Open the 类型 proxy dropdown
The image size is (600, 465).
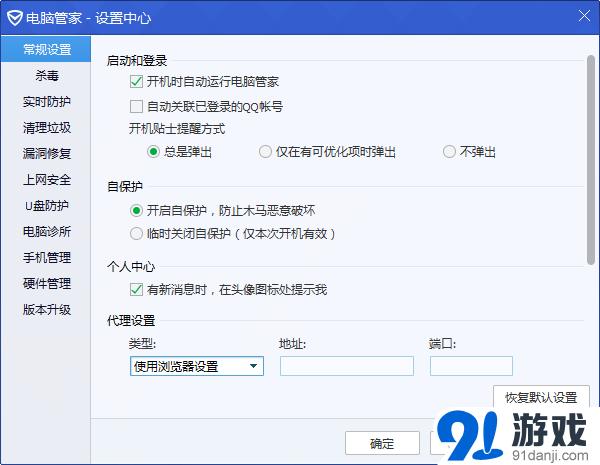point(197,366)
